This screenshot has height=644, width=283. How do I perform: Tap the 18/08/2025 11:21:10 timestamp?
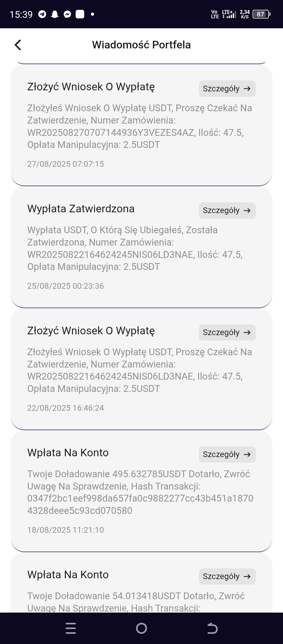(66, 530)
